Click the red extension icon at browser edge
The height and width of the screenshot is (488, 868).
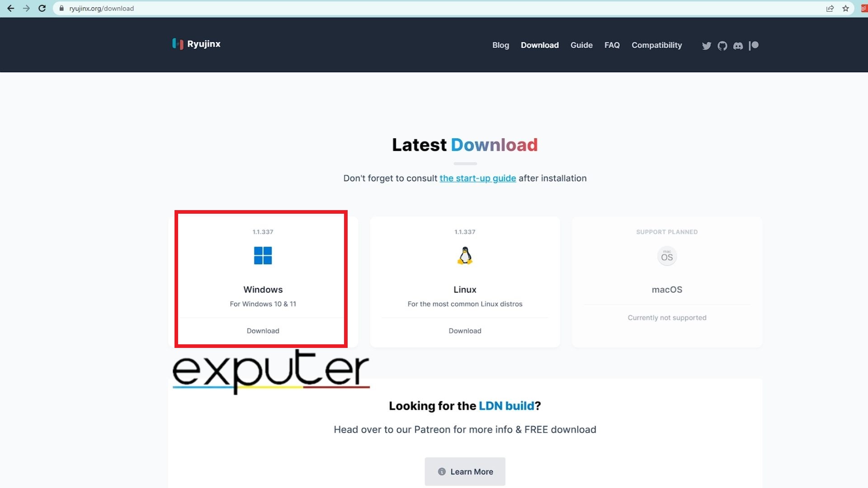coord(864,8)
